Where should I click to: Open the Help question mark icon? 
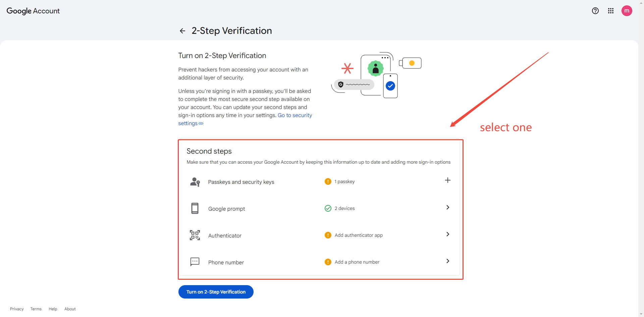pyautogui.click(x=595, y=11)
